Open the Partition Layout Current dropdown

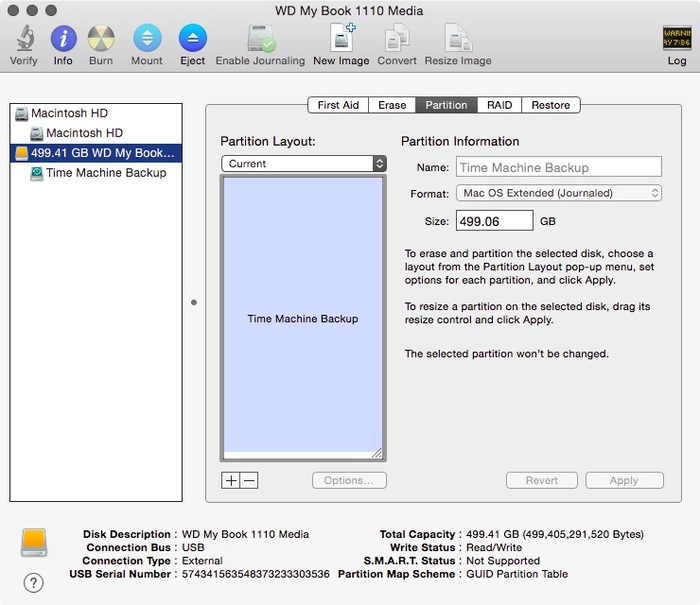(304, 164)
